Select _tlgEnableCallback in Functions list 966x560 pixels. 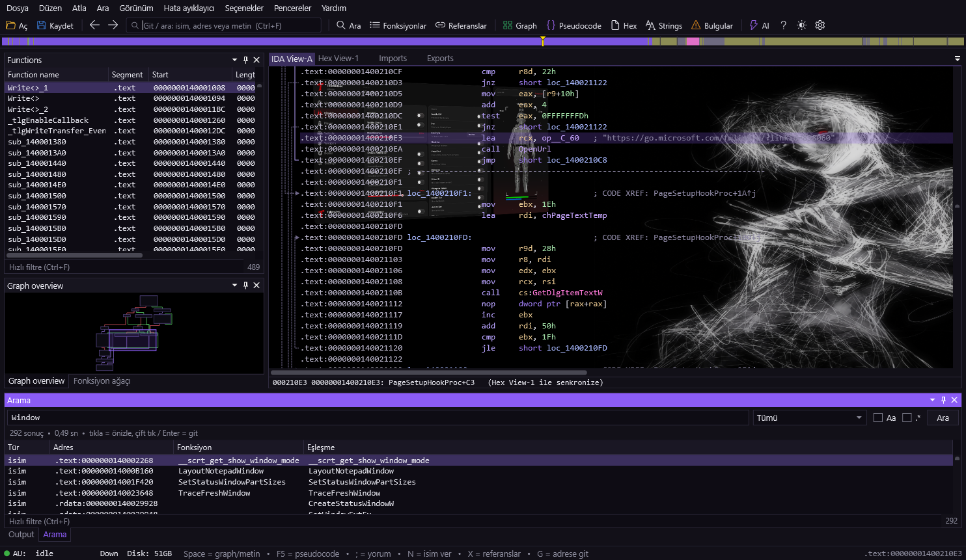pos(130,120)
